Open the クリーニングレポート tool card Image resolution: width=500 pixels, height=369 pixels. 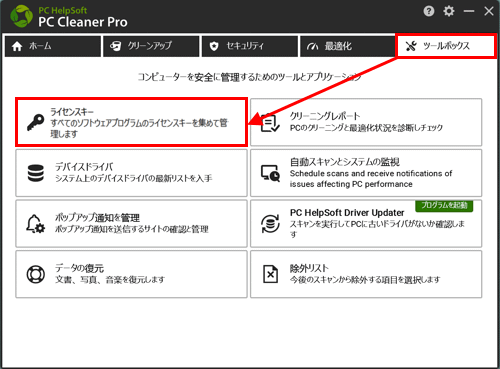pyautogui.click(x=366, y=122)
